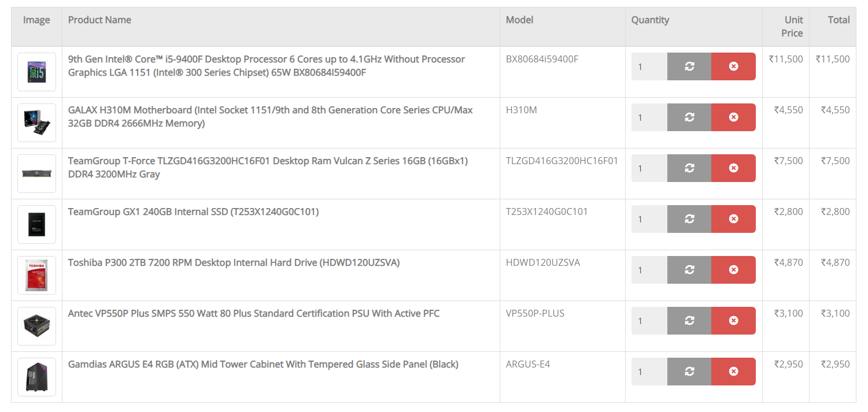
Task: Click the Toshiba hard drive thumbnail image
Action: [36, 275]
